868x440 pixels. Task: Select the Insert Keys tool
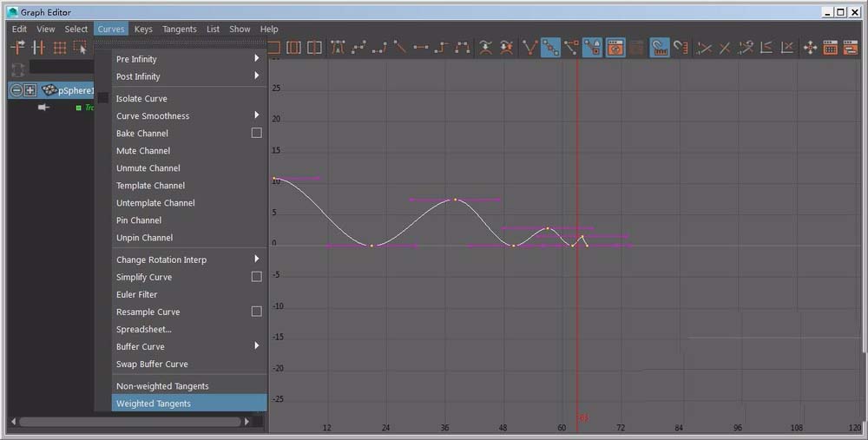38,48
